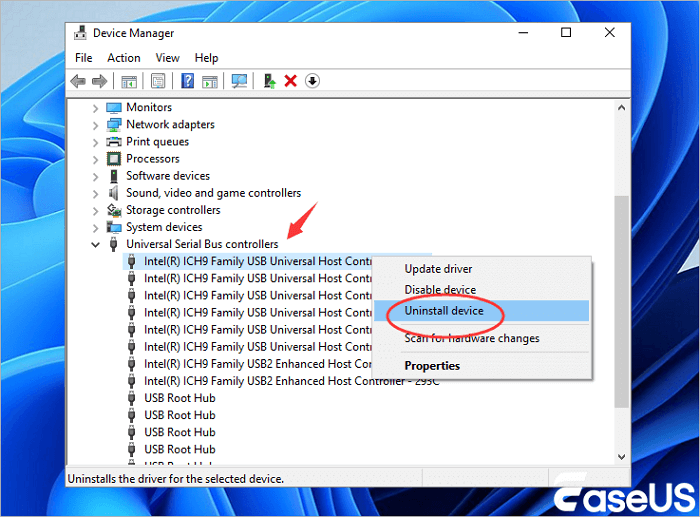The image size is (700, 517).
Task: Expand the Processors category
Action: [95, 159]
